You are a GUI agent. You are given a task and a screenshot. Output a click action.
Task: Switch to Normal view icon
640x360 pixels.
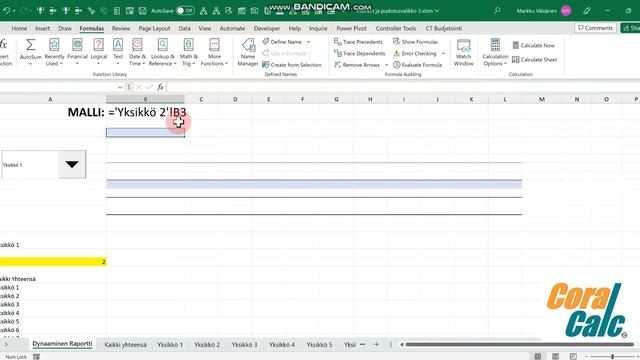(x=538, y=356)
